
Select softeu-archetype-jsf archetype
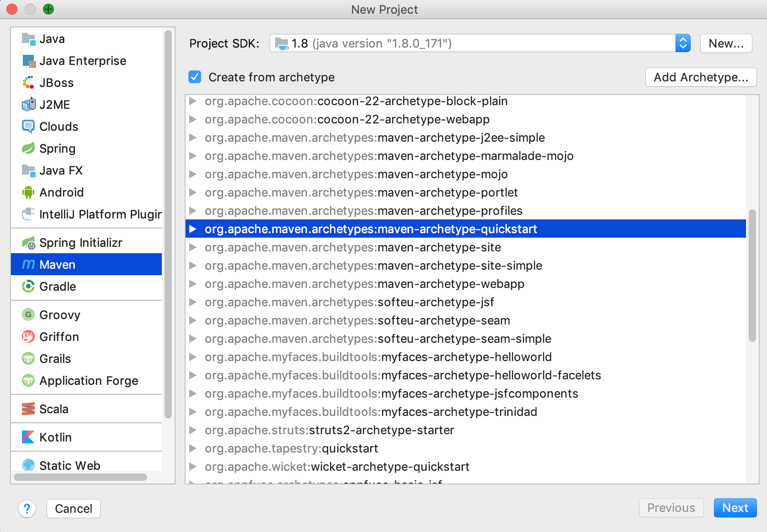[465, 302]
